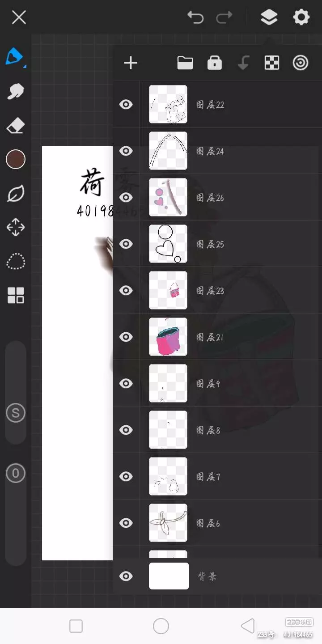Open the brown color swatch

pyautogui.click(x=16, y=159)
